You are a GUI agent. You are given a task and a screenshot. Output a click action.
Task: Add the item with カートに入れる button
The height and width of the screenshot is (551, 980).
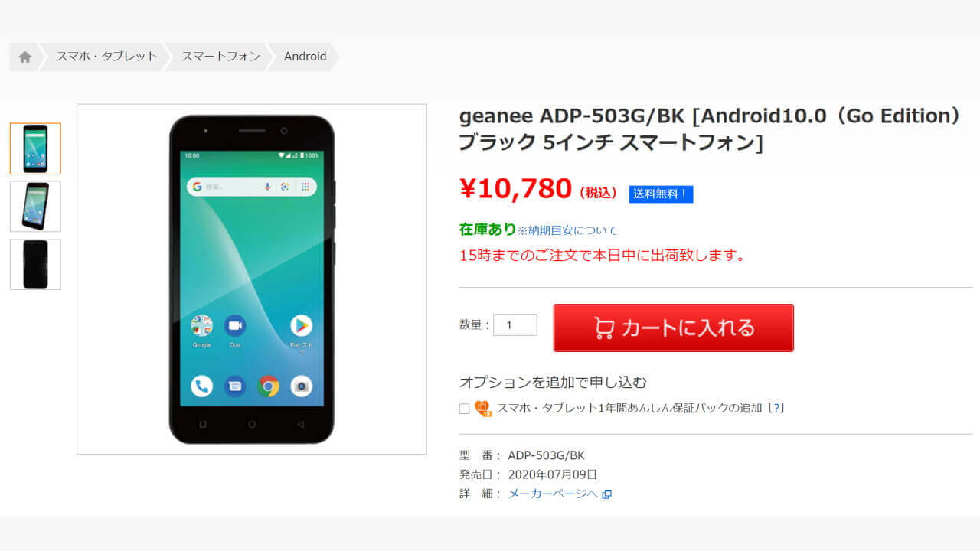(674, 328)
